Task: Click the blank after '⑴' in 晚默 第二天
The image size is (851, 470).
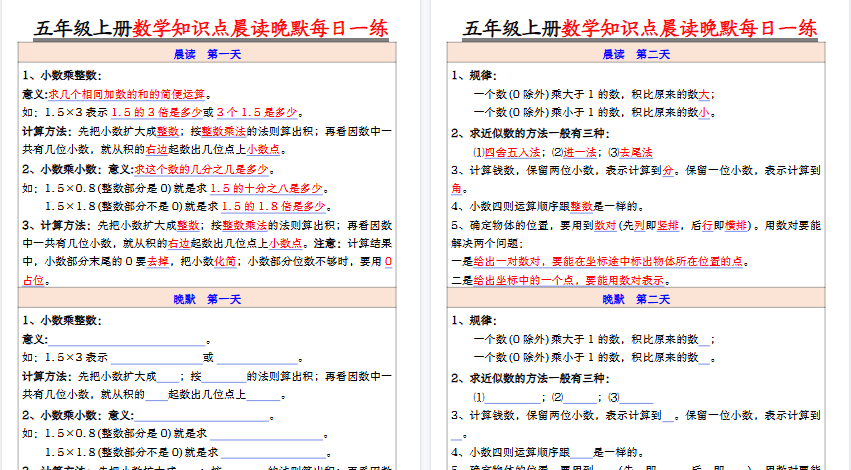Action: (x=513, y=398)
